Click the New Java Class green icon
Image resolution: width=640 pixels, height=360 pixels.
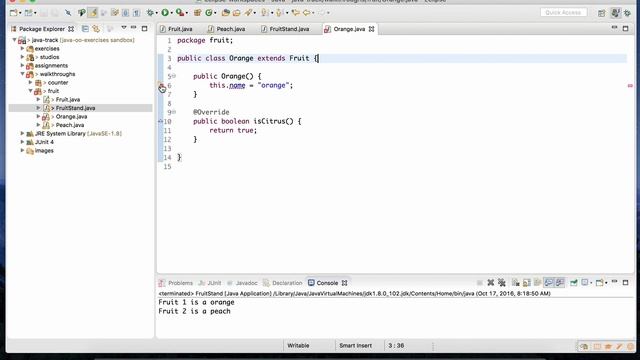[209, 13]
